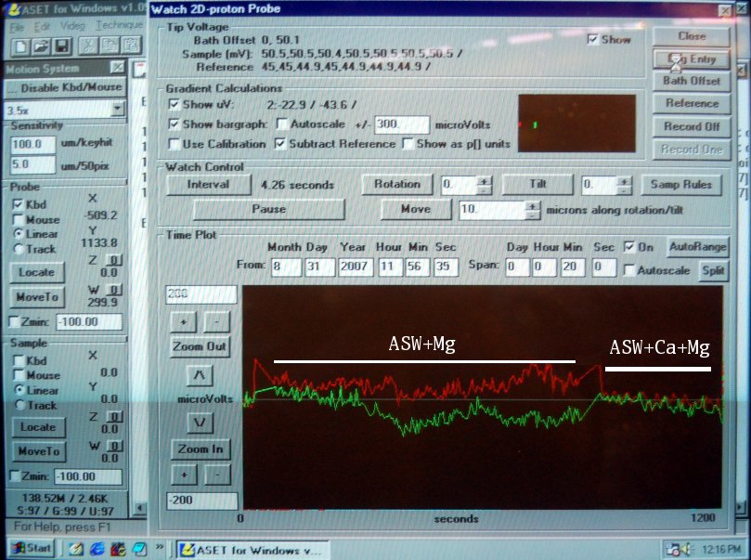Click the Bath Offset button

pos(692,81)
